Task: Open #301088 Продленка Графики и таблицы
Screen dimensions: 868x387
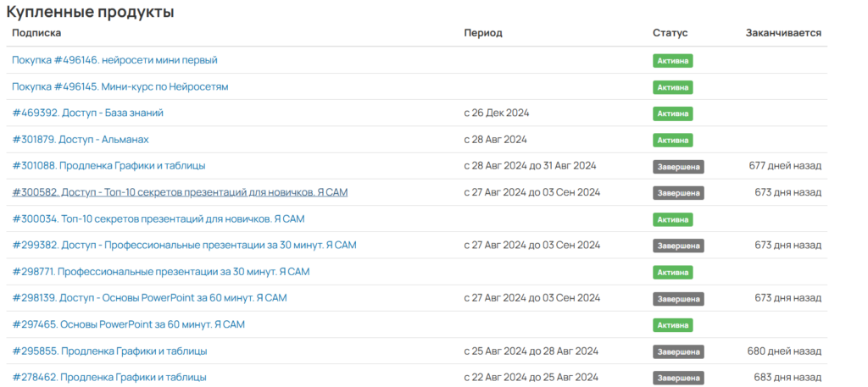Action: [109, 166]
